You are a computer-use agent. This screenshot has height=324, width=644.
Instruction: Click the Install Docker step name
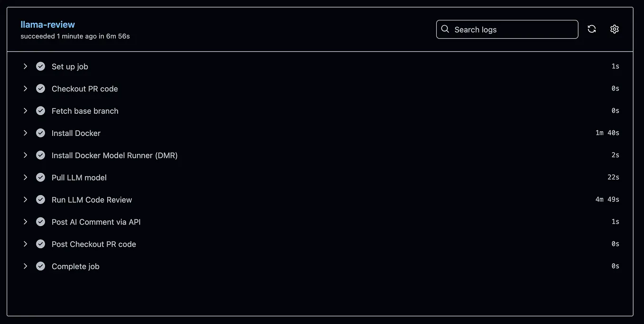pyautogui.click(x=76, y=133)
